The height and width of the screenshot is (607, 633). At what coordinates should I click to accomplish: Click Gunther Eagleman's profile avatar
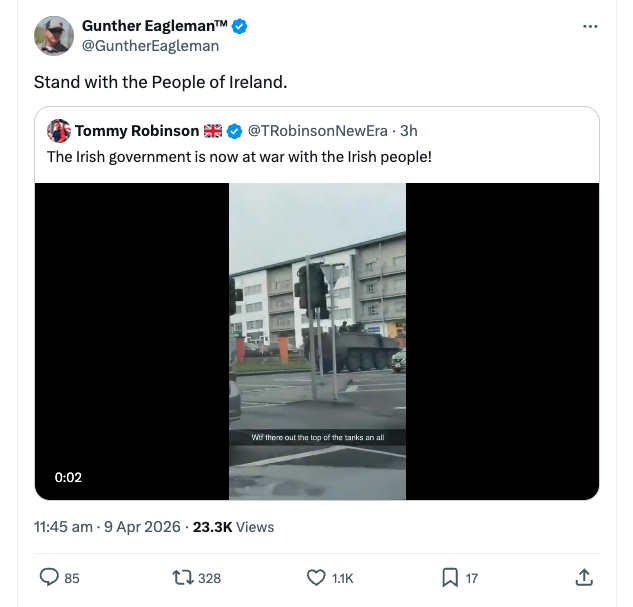54,36
